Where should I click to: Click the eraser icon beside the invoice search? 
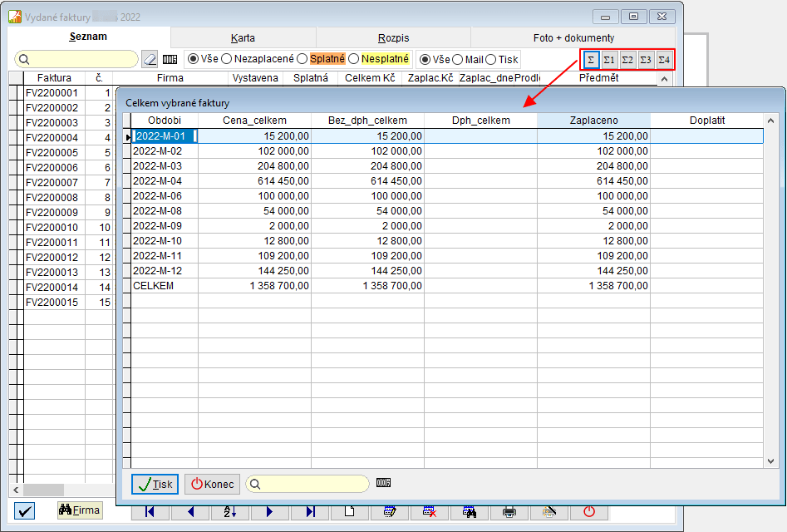click(x=150, y=59)
